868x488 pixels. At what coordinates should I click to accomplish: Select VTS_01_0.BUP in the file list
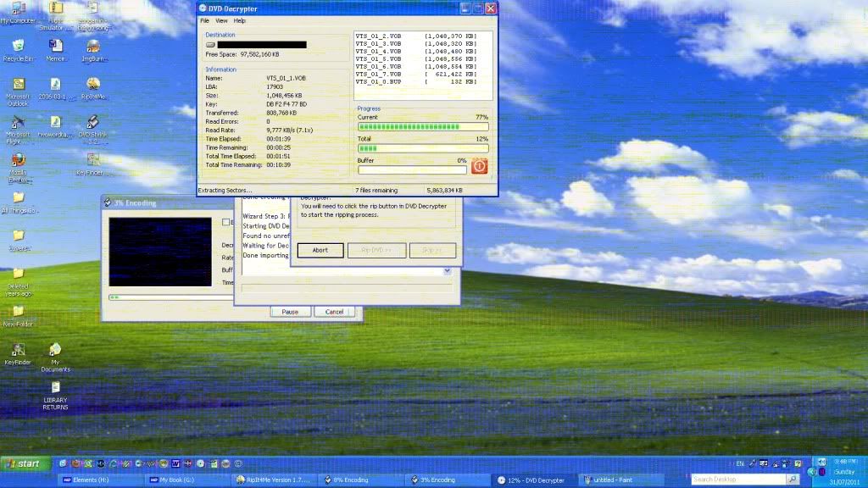416,81
